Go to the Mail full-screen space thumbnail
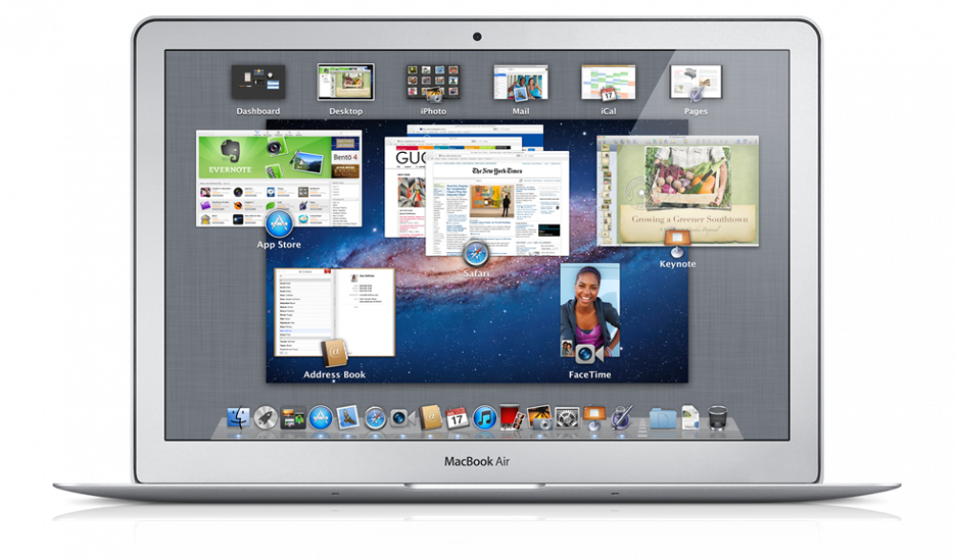 pyautogui.click(x=521, y=82)
